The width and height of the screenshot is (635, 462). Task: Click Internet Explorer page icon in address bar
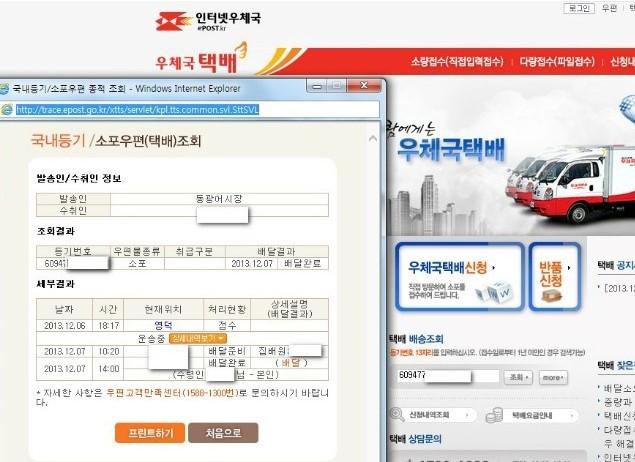(7, 109)
